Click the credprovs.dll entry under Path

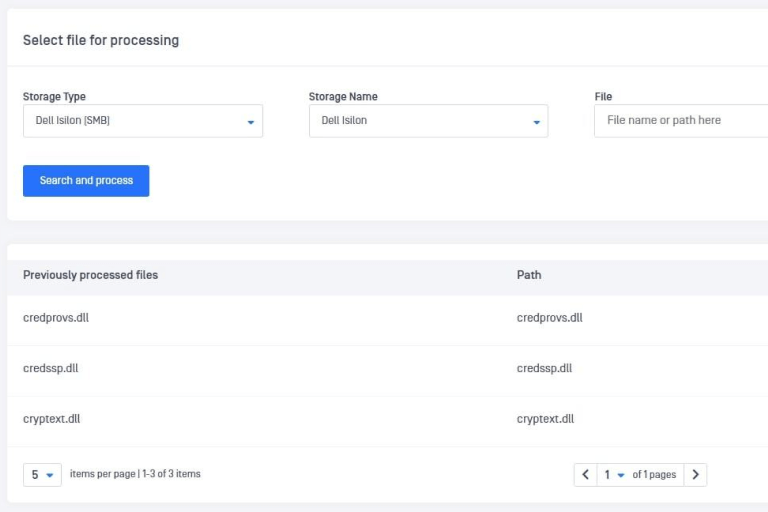tap(549, 318)
